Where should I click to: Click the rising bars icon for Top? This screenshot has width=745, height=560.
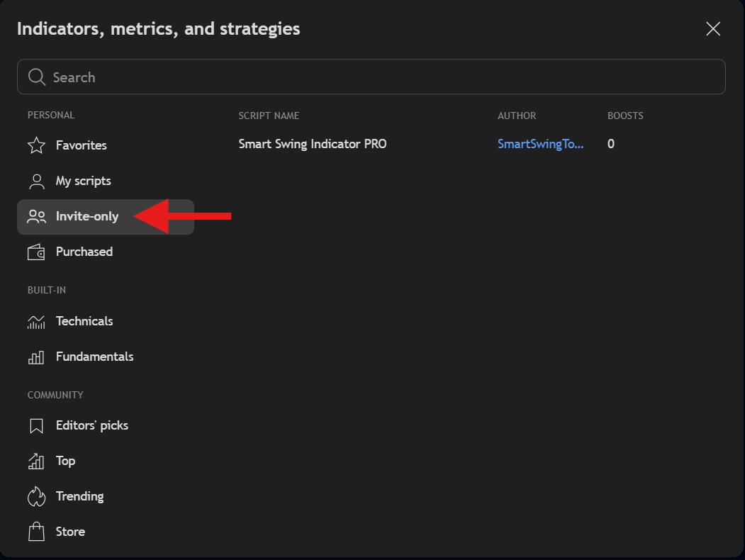pos(36,461)
